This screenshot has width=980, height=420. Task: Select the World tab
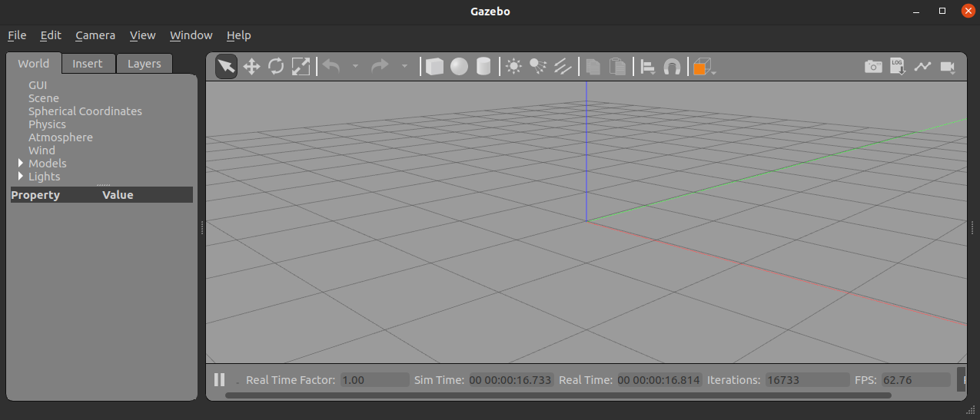(x=34, y=64)
